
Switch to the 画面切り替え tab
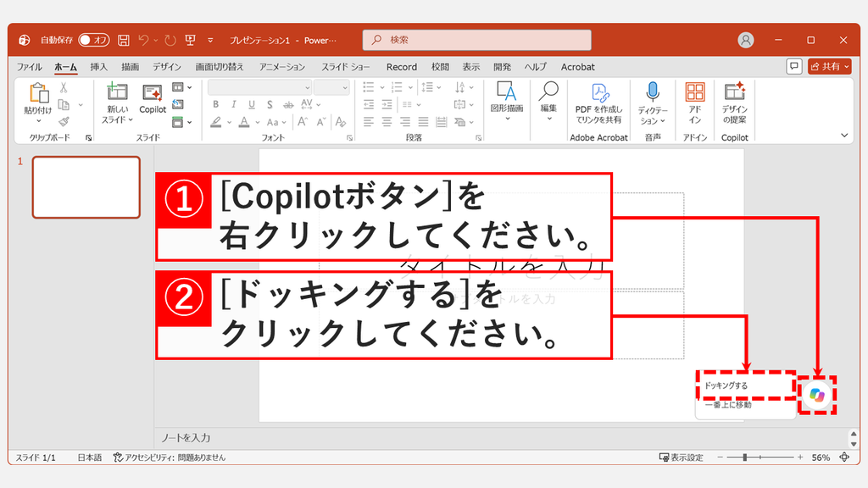click(x=220, y=67)
